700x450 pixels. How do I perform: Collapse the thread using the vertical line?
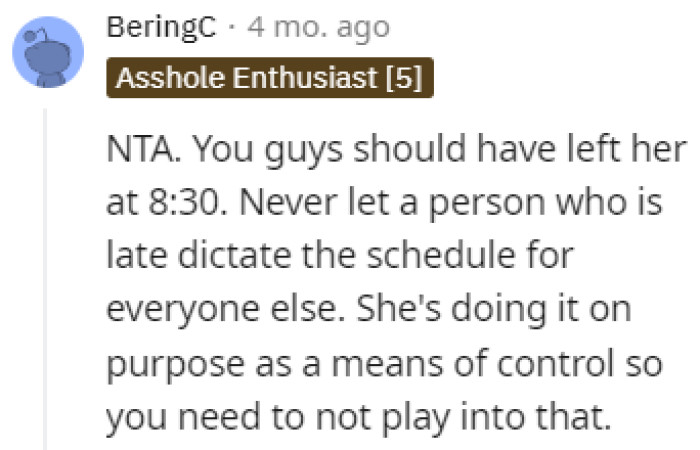pos(45,280)
